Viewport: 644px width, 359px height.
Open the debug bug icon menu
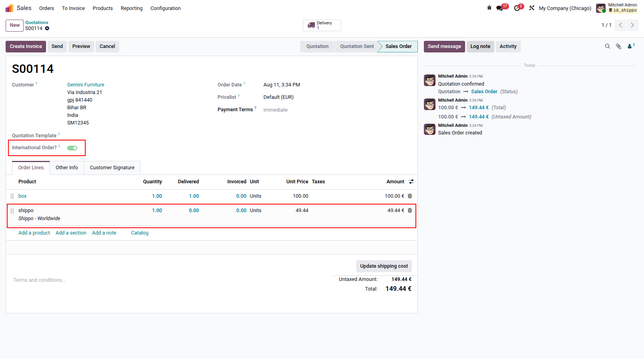point(489,8)
